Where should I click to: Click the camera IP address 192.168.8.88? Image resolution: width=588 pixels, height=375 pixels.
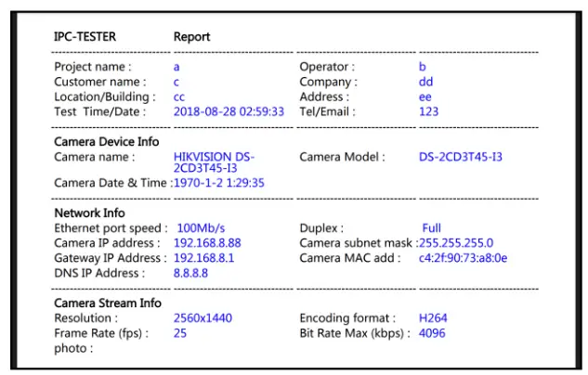(x=207, y=243)
